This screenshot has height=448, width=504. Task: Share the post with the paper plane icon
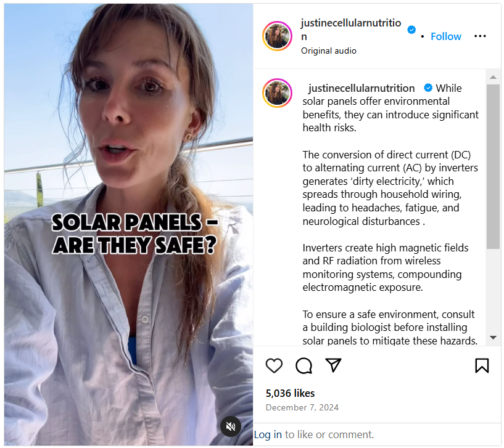(x=333, y=365)
